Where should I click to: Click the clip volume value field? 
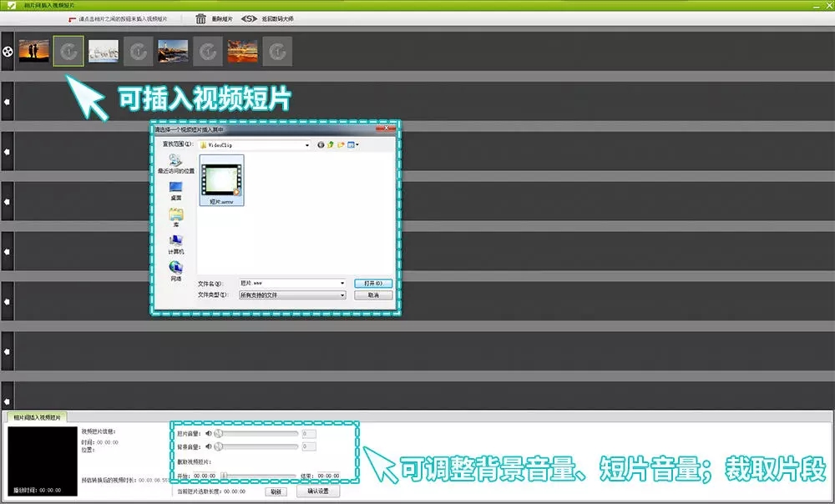point(309,434)
